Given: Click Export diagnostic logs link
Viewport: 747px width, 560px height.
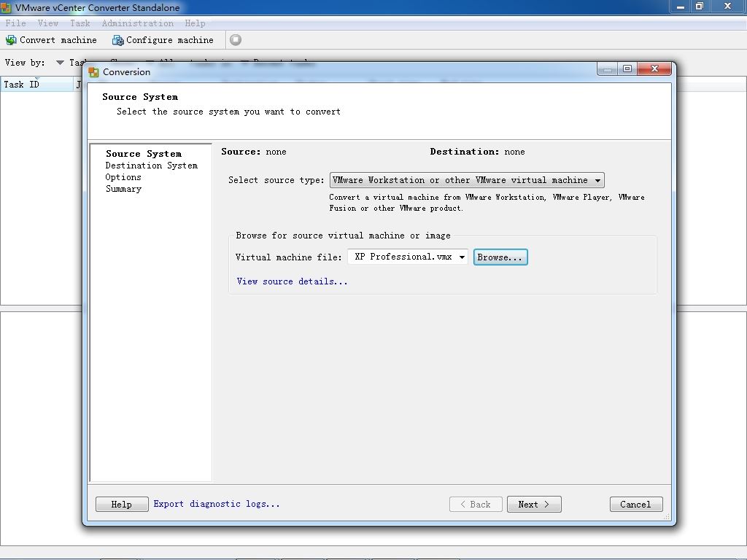Looking at the screenshot, I should [216, 504].
